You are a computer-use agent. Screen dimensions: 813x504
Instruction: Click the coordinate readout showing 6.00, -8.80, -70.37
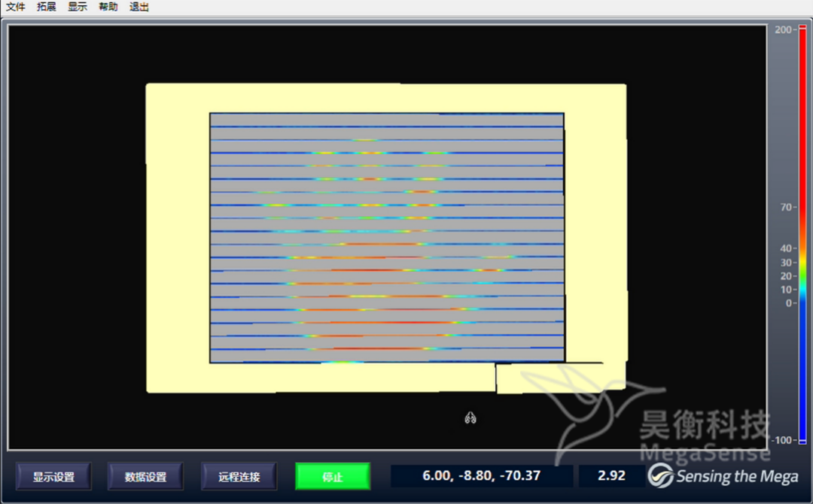[x=481, y=475]
